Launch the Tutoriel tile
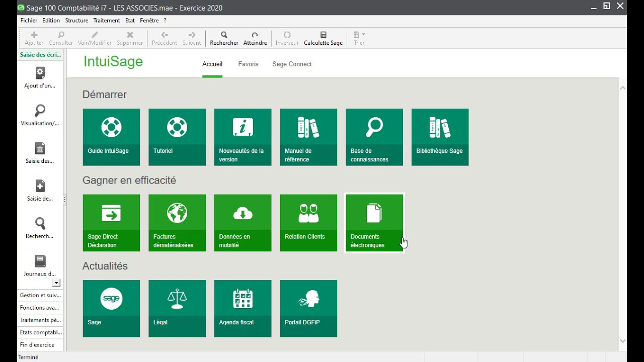 click(177, 137)
